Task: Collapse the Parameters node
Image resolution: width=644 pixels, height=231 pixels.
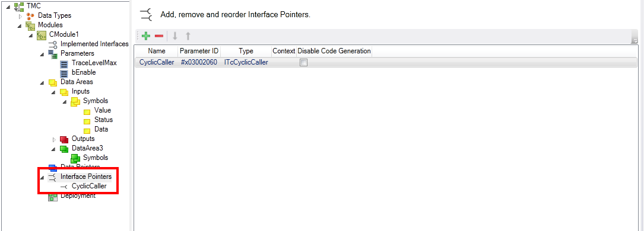Action: [42, 54]
